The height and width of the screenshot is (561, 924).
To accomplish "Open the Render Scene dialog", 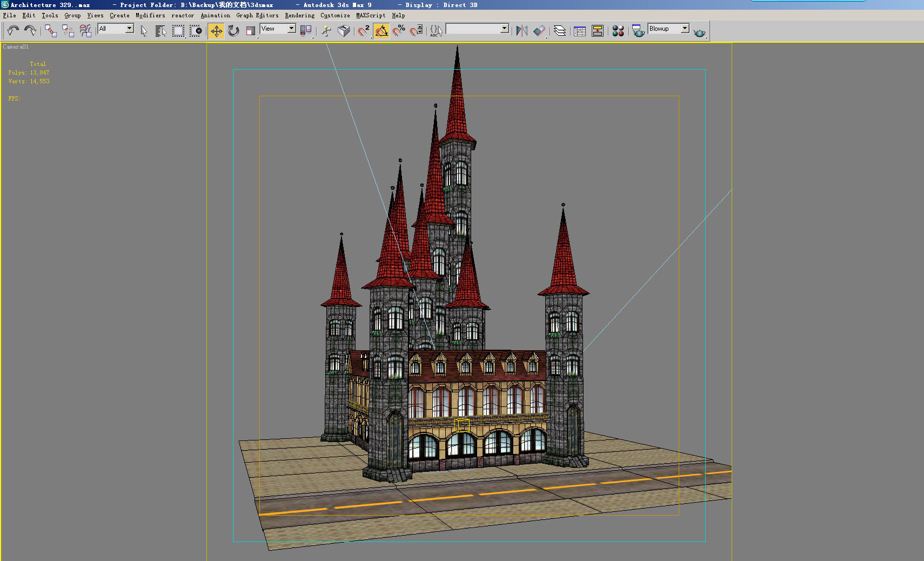I will click(638, 31).
